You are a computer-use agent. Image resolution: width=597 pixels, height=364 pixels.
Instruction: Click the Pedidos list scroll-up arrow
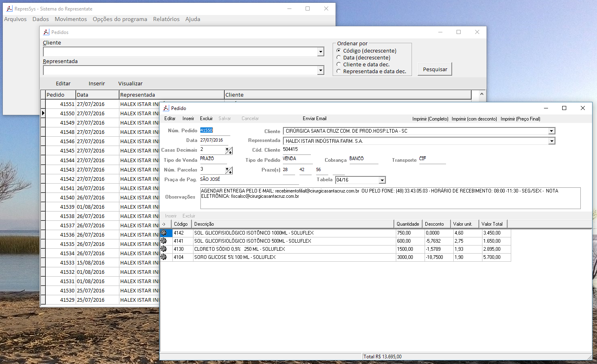coord(482,94)
